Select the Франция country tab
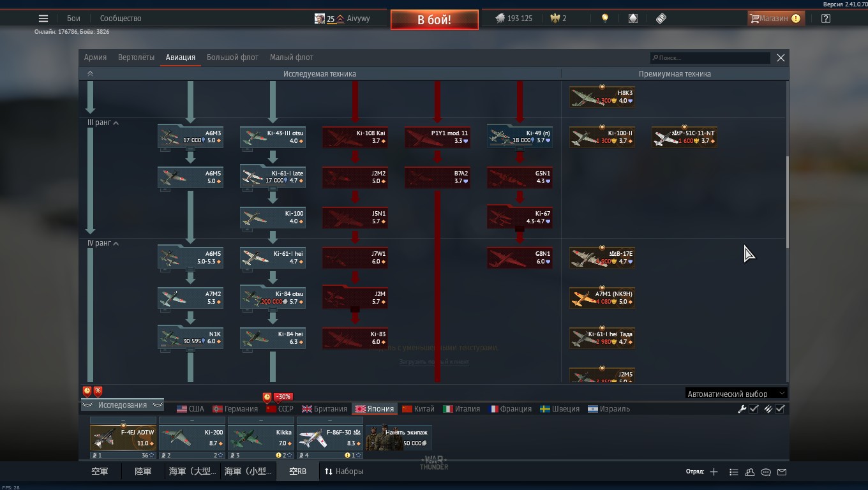Screen dimensions: 868x490 click(x=510, y=409)
